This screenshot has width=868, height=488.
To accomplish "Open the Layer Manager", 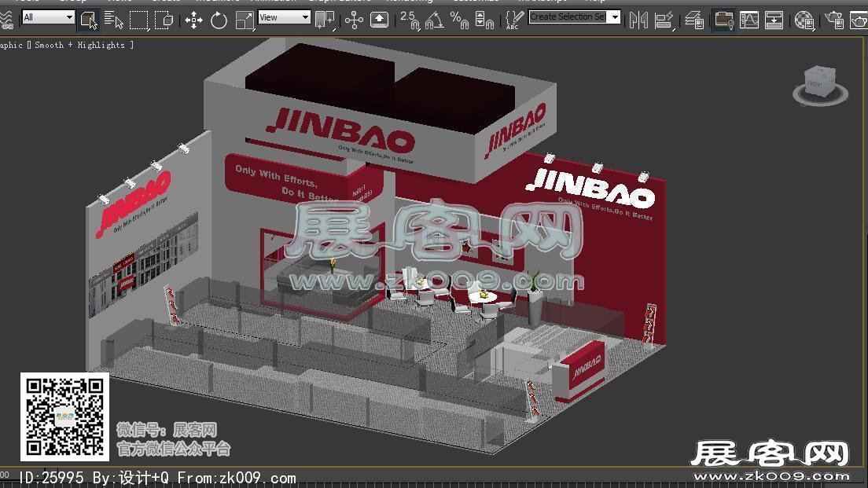I will [x=693, y=20].
